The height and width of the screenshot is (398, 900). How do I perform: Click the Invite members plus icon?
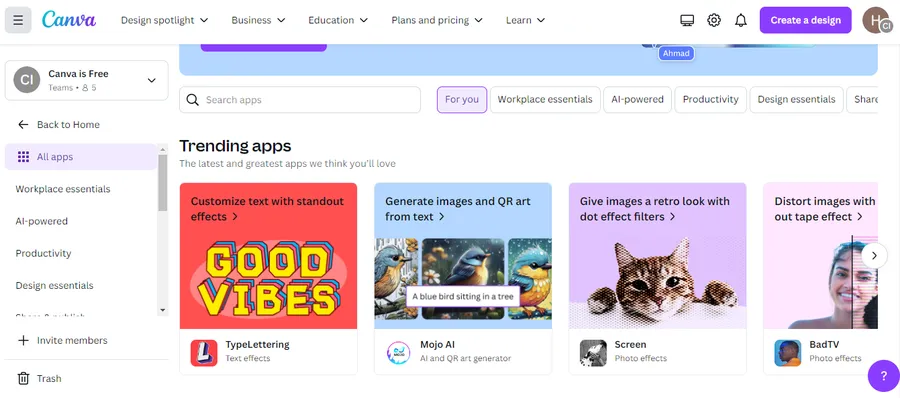coord(23,341)
